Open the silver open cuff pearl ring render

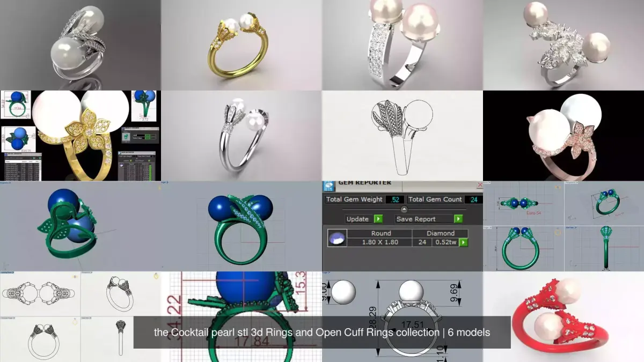pos(241,136)
